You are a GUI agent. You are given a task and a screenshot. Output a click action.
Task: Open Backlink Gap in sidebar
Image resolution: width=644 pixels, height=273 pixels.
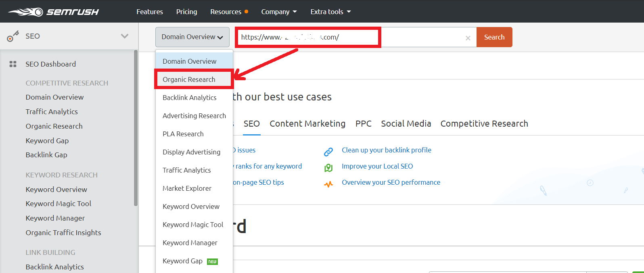point(46,155)
